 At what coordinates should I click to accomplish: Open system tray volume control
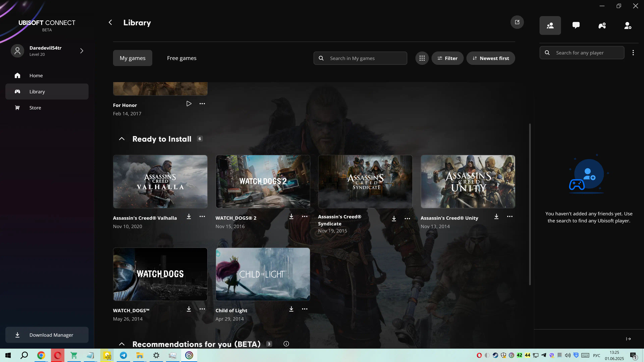click(x=568, y=355)
